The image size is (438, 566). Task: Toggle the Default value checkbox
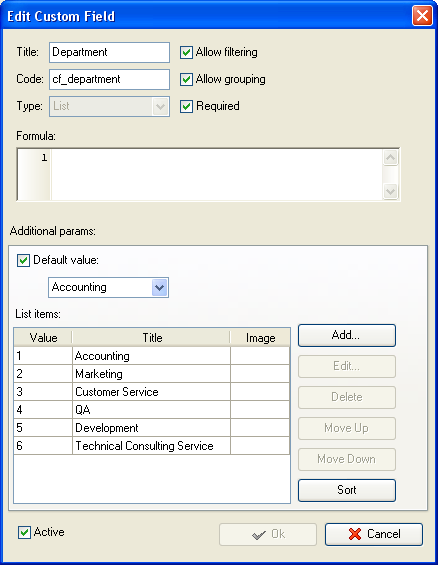[23, 260]
